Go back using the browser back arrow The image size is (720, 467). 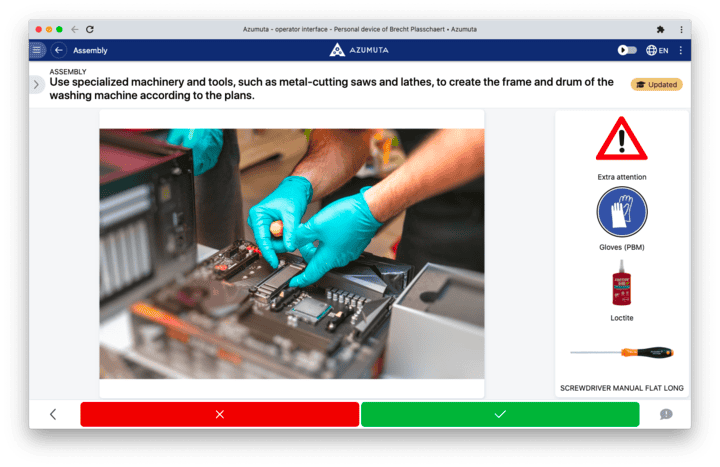[74, 29]
